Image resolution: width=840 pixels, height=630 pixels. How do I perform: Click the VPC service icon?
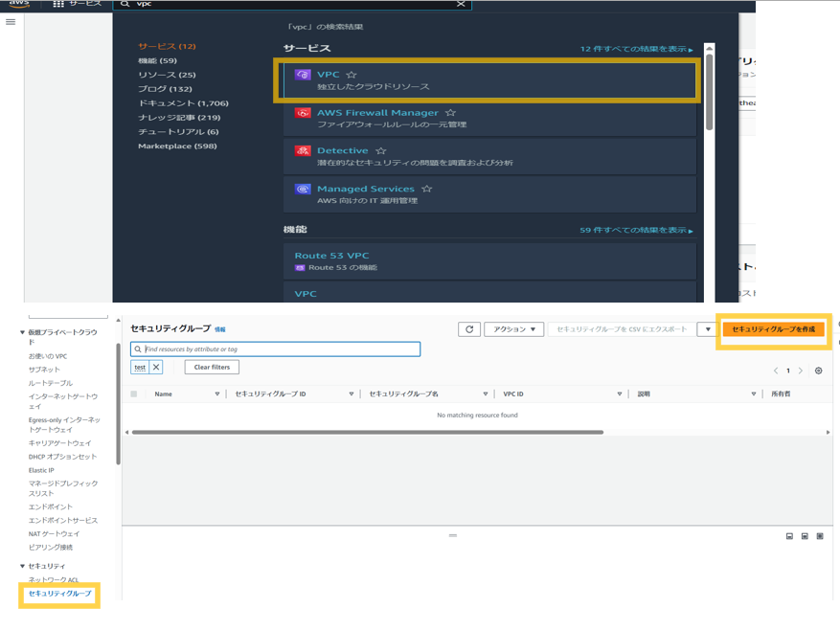click(x=303, y=75)
